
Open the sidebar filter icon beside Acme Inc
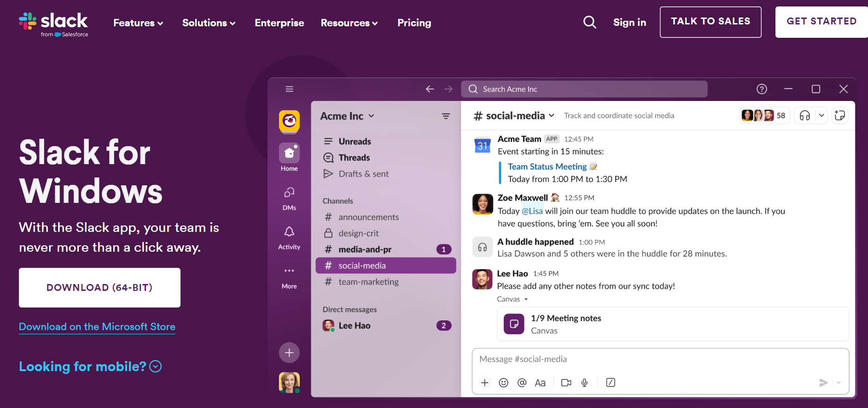pos(446,116)
